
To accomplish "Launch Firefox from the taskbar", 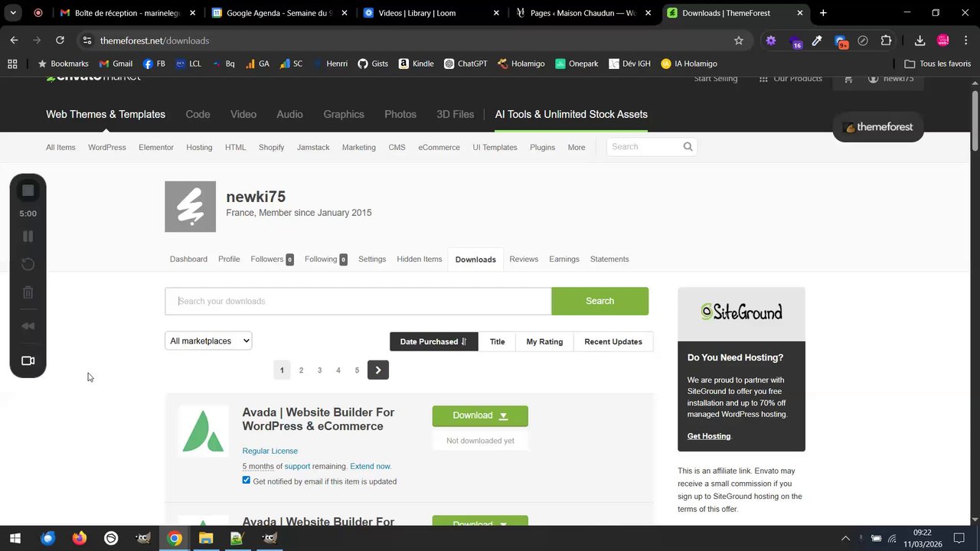I will click(80, 539).
